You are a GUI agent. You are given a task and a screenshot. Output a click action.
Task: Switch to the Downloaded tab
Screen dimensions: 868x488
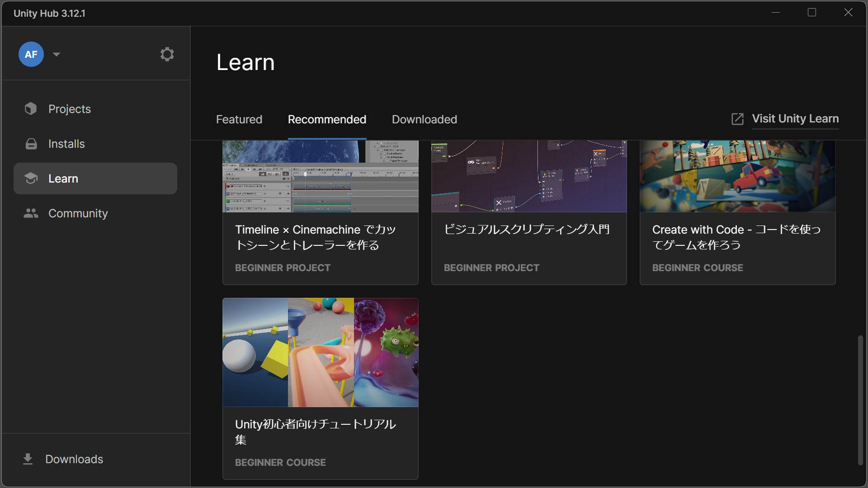click(424, 119)
